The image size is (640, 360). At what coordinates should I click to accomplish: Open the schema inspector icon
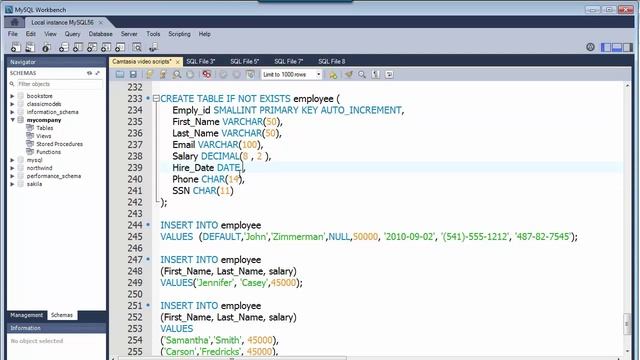(46, 47)
